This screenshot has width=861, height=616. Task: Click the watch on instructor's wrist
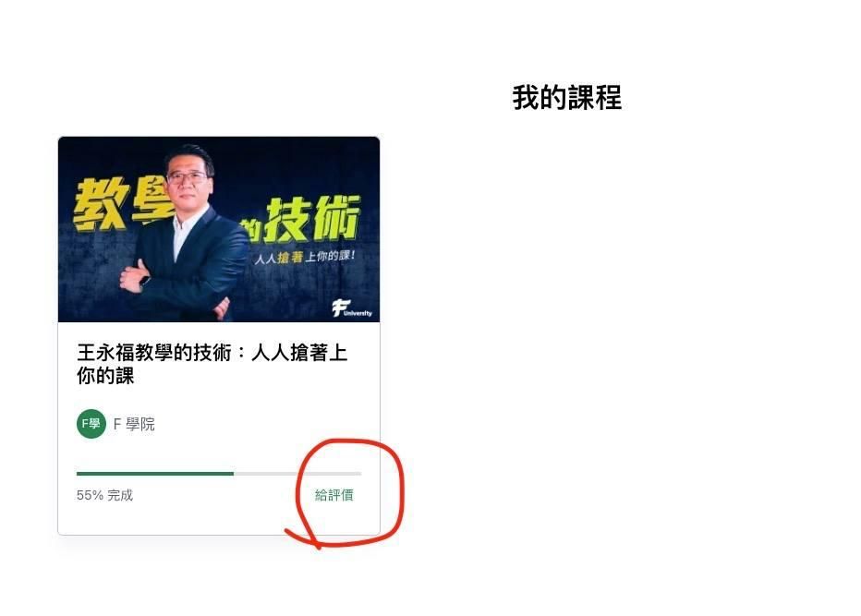[144, 281]
